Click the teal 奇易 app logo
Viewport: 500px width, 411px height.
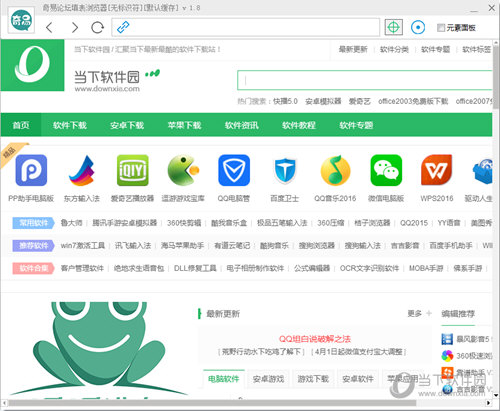click(x=21, y=21)
